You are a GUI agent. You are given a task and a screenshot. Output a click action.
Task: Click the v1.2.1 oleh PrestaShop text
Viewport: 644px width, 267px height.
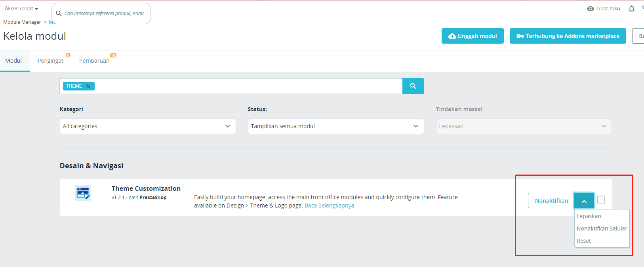(139, 198)
